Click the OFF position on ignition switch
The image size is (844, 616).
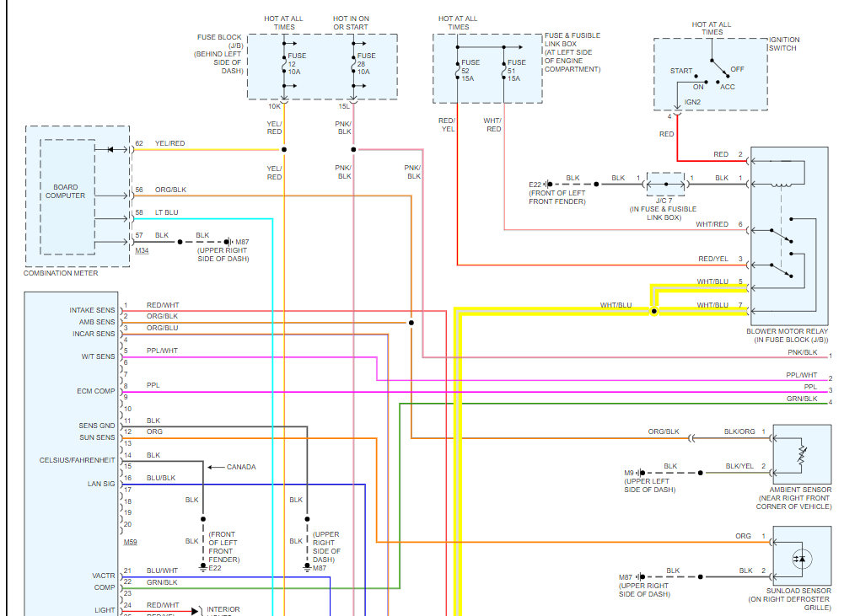(x=737, y=69)
